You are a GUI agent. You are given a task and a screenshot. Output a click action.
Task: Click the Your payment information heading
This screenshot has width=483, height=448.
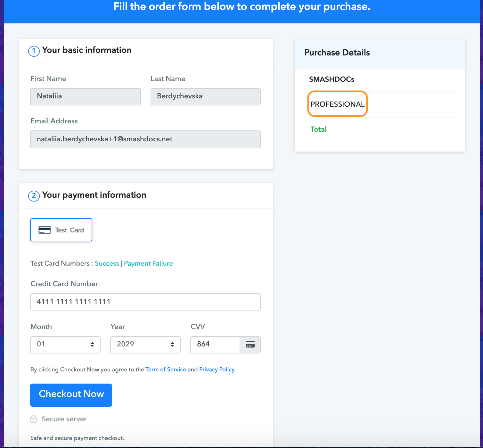pos(94,195)
